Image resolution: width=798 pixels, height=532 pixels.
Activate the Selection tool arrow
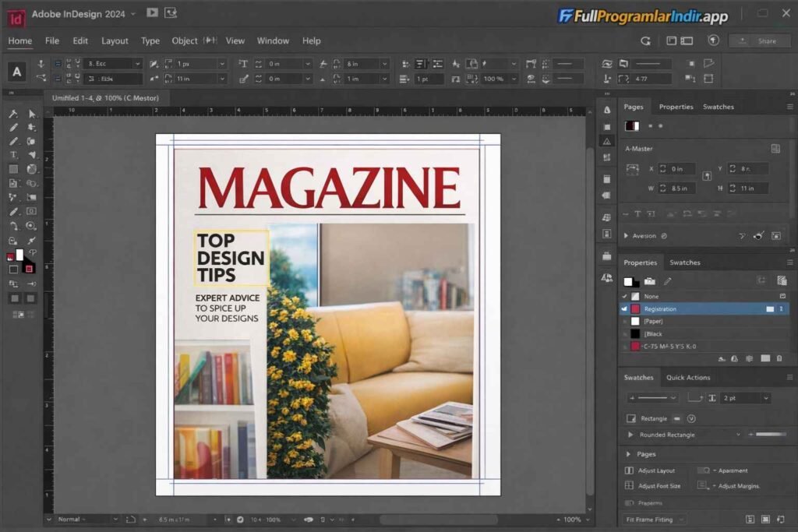pos(32,114)
